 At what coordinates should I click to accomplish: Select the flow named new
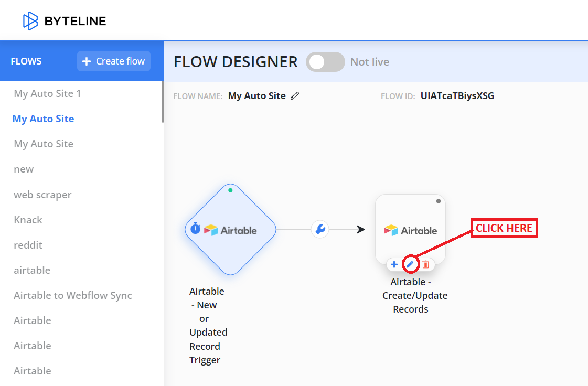(x=24, y=169)
